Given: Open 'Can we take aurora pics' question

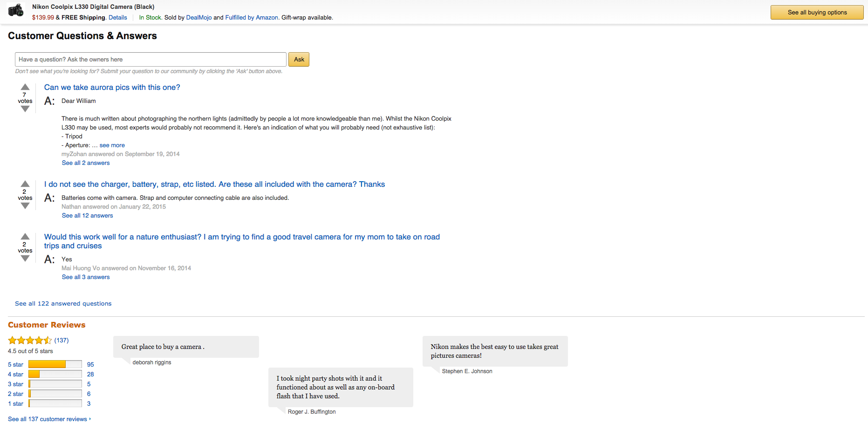Looking at the screenshot, I should [112, 88].
